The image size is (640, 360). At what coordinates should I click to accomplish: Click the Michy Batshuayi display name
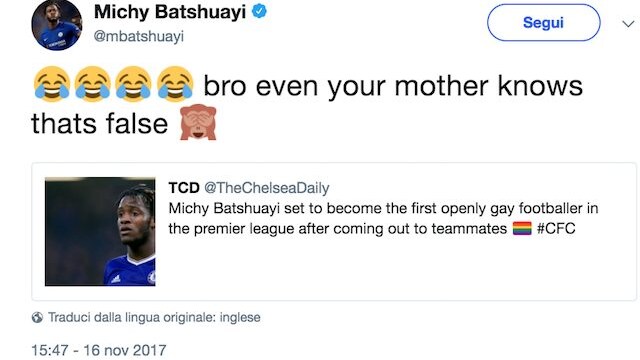(x=170, y=12)
